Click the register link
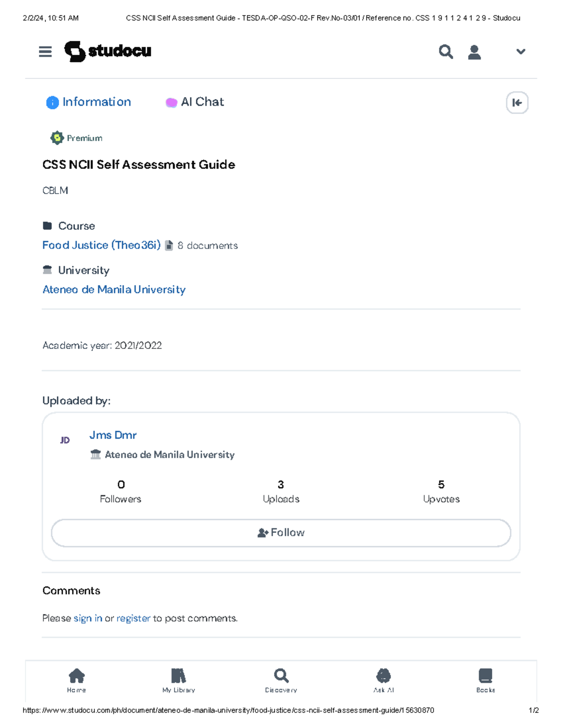Viewport: 563px width, 728px height. (x=133, y=618)
